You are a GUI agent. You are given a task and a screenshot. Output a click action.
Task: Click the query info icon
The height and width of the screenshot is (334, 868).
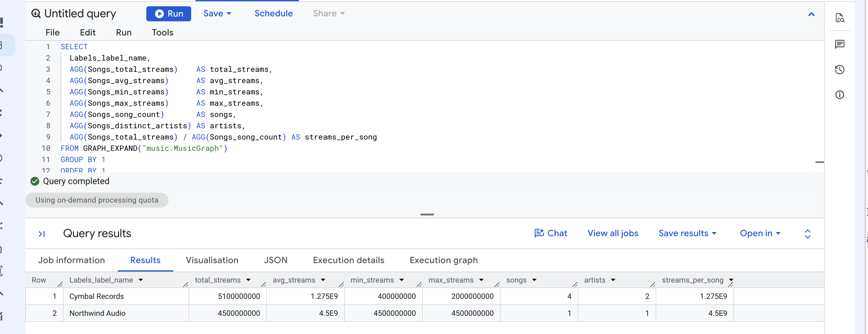(839, 95)
